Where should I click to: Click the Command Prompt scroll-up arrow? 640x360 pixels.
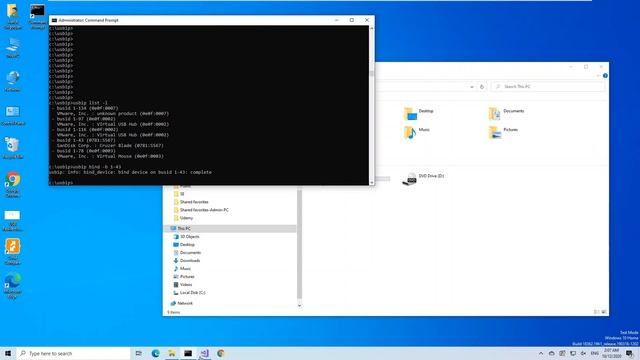point(371,28)
